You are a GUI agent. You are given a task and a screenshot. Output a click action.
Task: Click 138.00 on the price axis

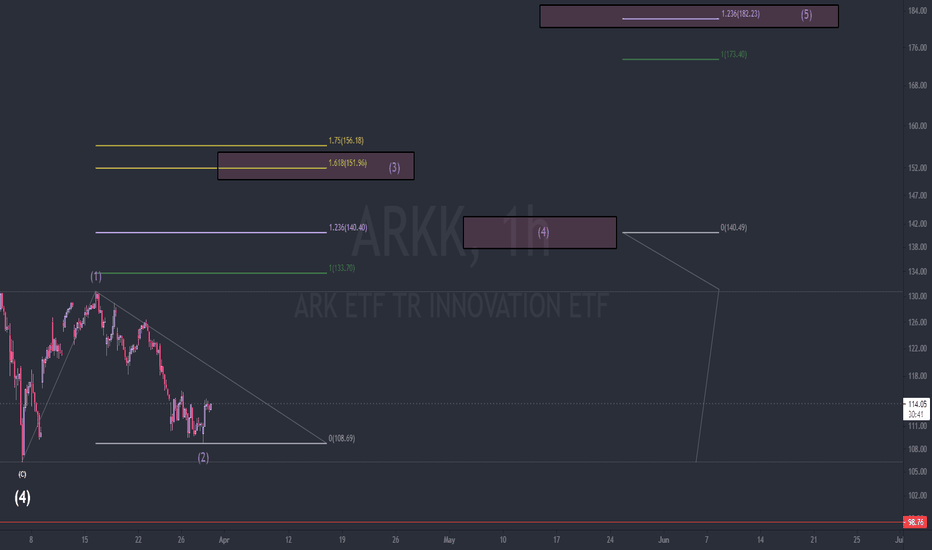tap(918, 247)
